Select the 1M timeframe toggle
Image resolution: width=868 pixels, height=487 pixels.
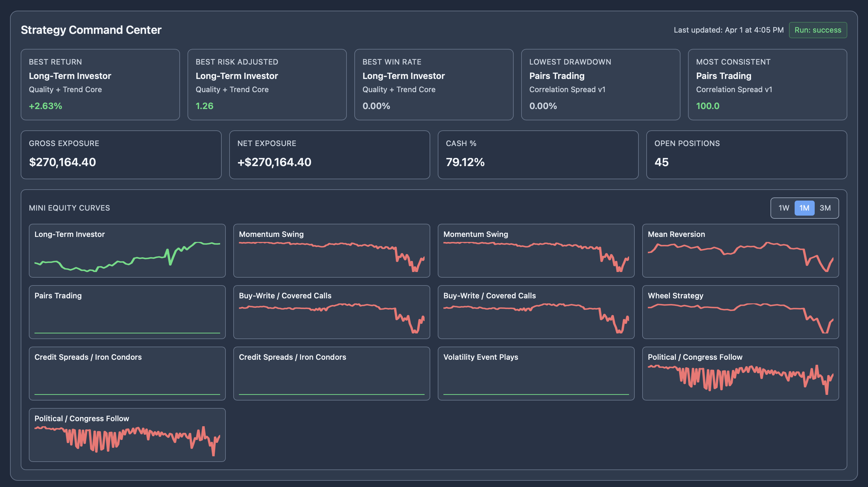pyautogui.click(x=805, y=208)
